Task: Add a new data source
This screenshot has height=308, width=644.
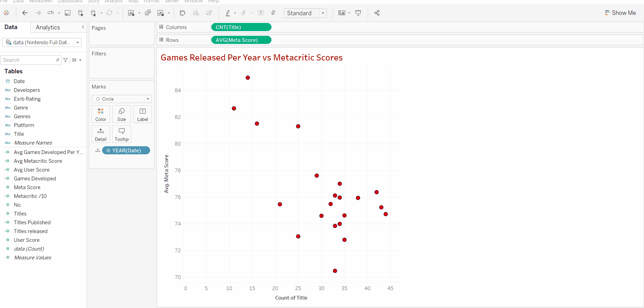Action: (80, 13)
